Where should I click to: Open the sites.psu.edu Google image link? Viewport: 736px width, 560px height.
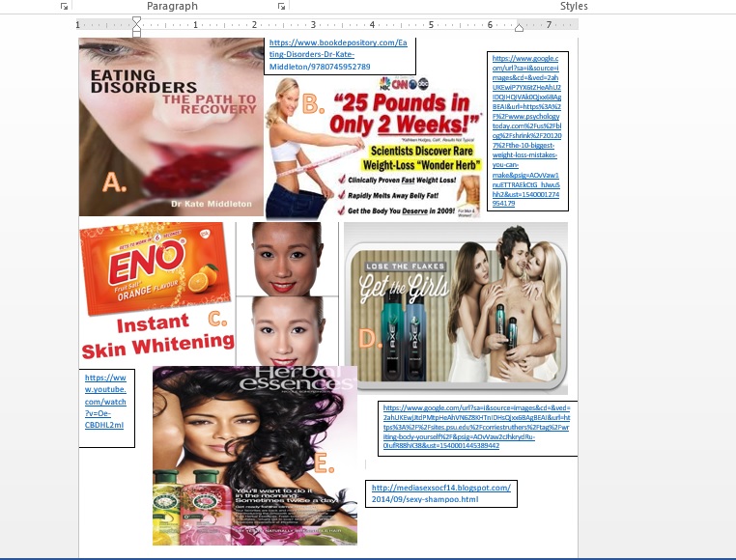tap(476, 427)
